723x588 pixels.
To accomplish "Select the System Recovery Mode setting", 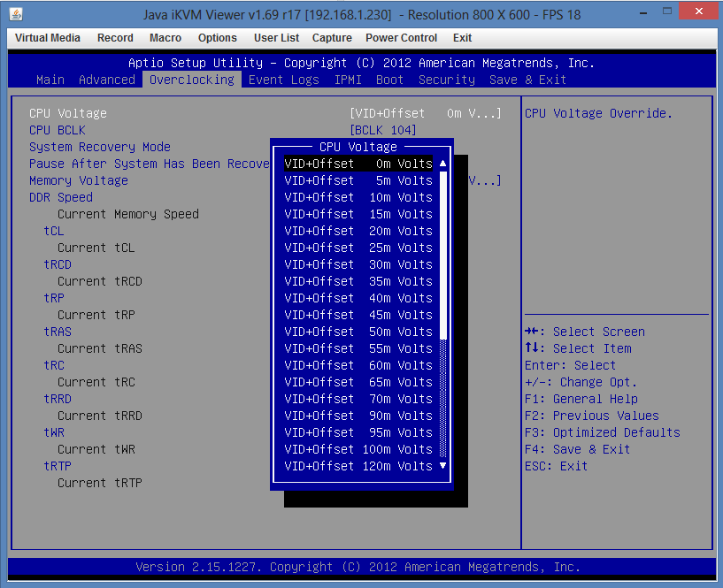I will (x=100, y=147).
